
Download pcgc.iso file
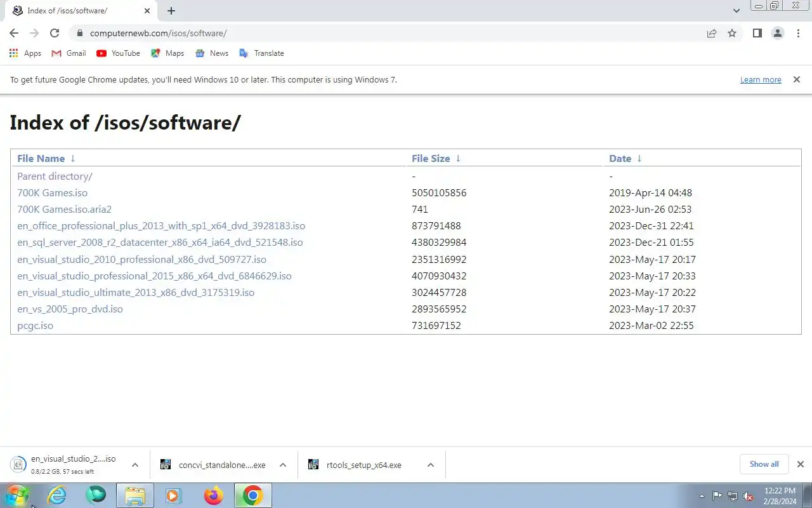pyautogui.click(x=35, y=326)
